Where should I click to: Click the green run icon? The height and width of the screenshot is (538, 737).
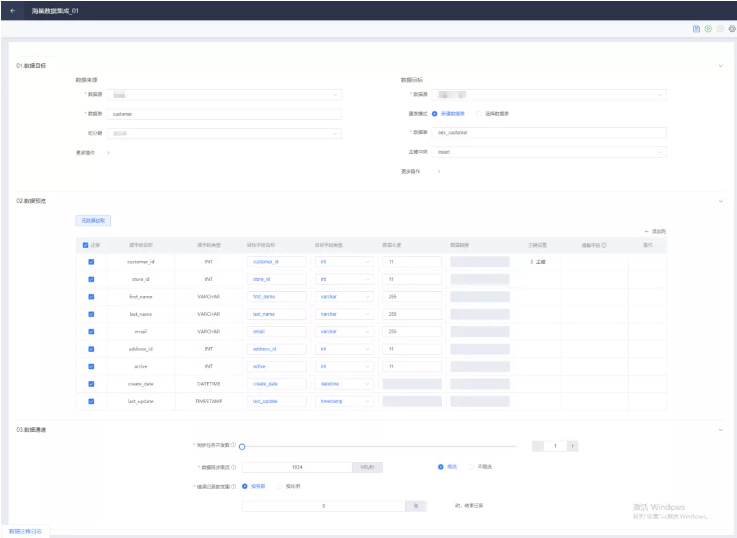point(708,29)
